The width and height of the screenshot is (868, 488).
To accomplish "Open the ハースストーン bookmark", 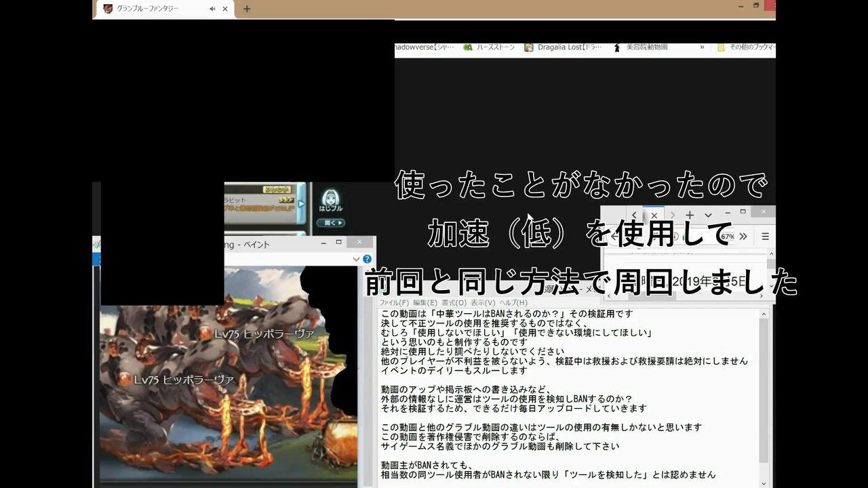I will (x=489, y=47).
